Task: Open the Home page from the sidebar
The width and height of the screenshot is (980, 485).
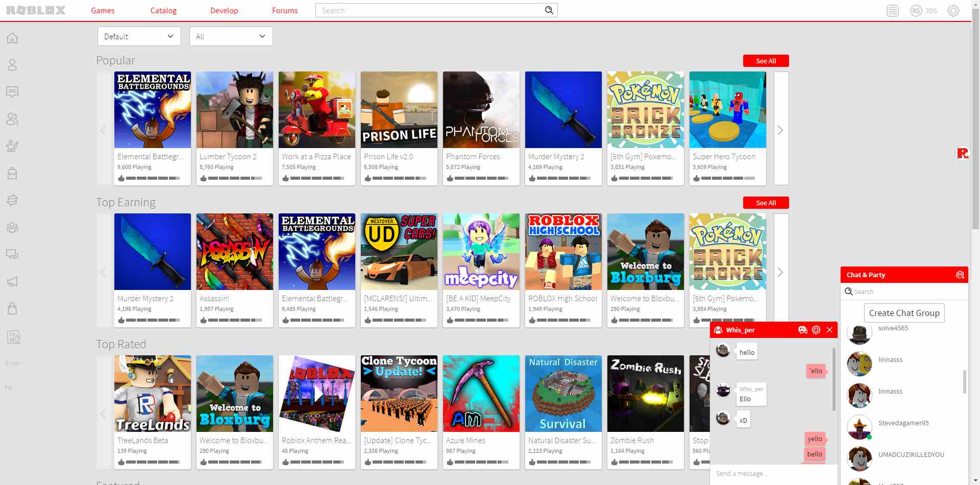Action: pyautogui.click(x=12, y=38)
